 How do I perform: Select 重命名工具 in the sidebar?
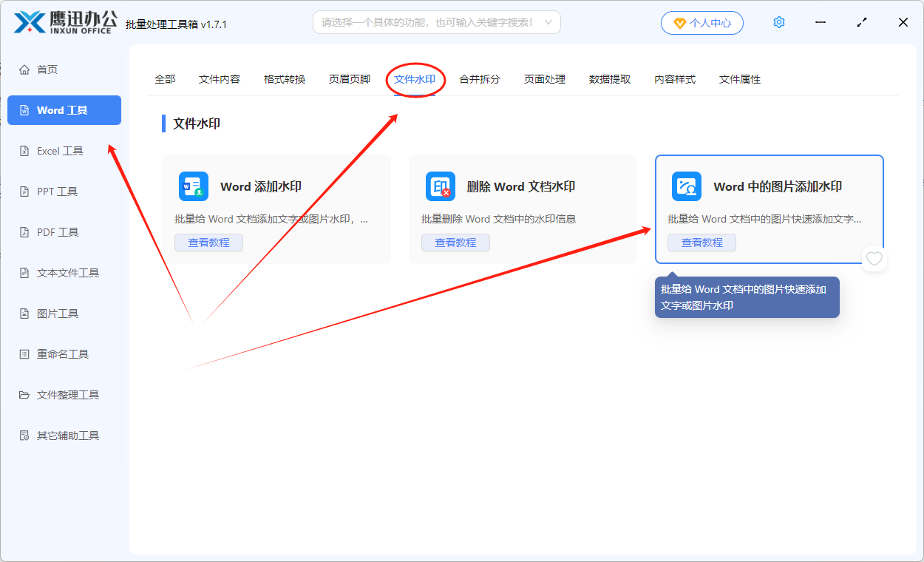59,353
